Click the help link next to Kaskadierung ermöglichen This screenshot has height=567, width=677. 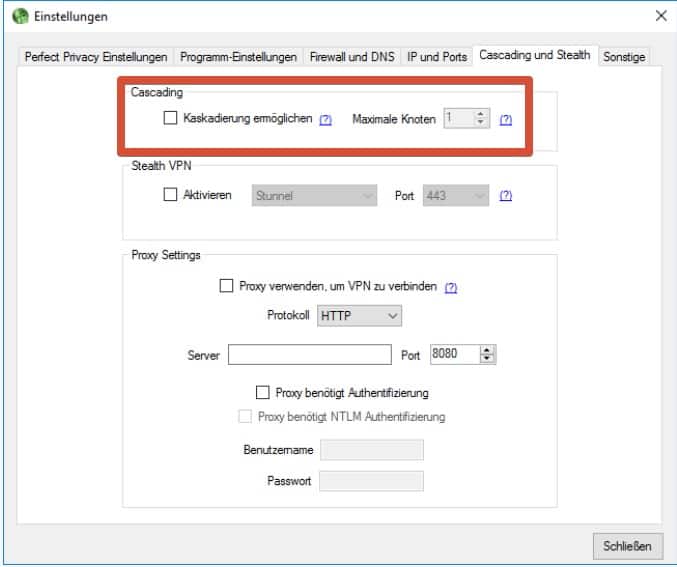coord(325,119)
